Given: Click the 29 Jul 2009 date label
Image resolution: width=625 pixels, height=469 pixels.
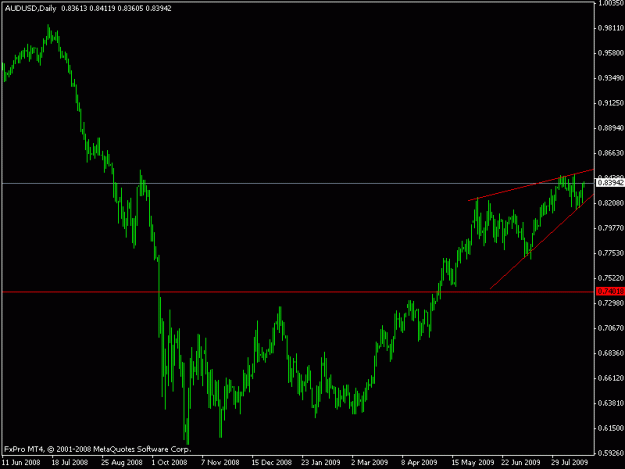Looking at the screenshot, I should click(x=570, y=462).
